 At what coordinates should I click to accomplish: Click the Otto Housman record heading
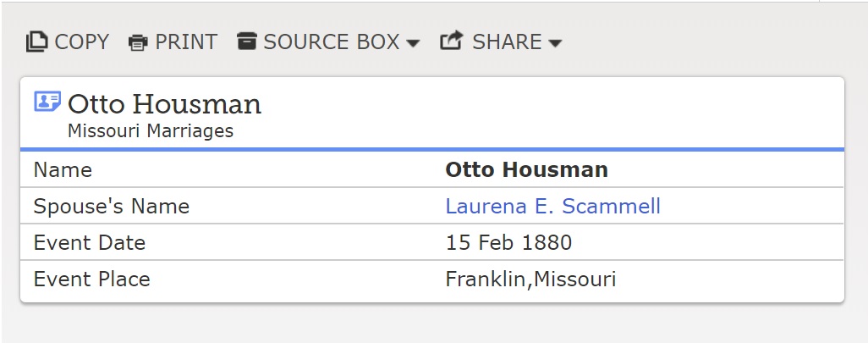(x=164, y=104)
